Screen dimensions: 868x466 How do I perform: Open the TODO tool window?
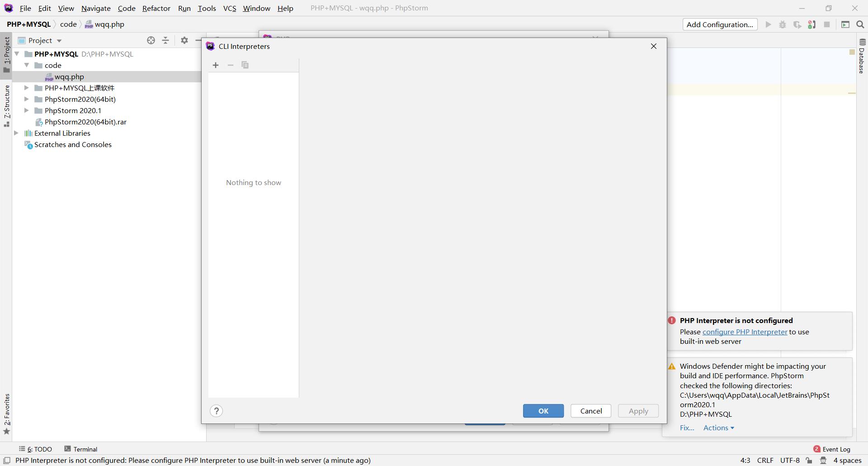pyautogui.click(x=36, y=449)
